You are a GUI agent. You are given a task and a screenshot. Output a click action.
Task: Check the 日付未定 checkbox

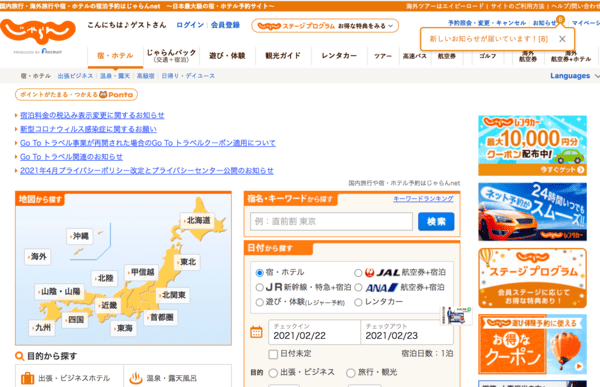[273, 354]
